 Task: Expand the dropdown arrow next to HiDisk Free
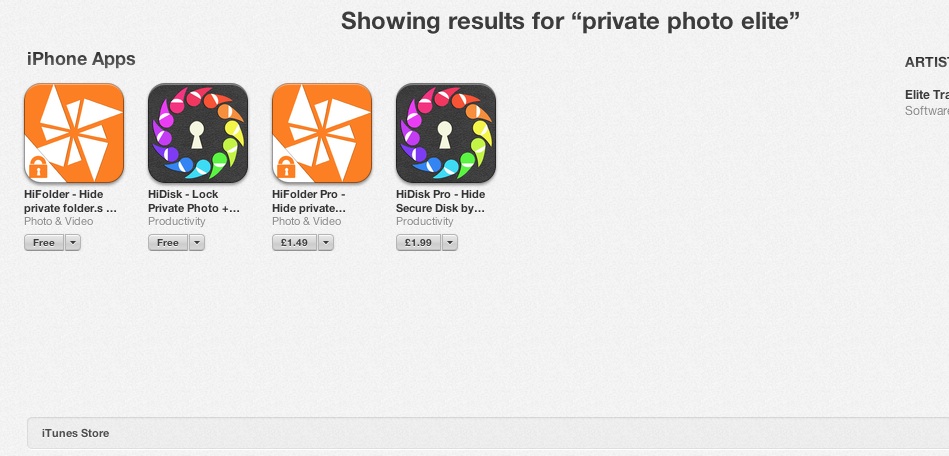[x=197, y=243]
